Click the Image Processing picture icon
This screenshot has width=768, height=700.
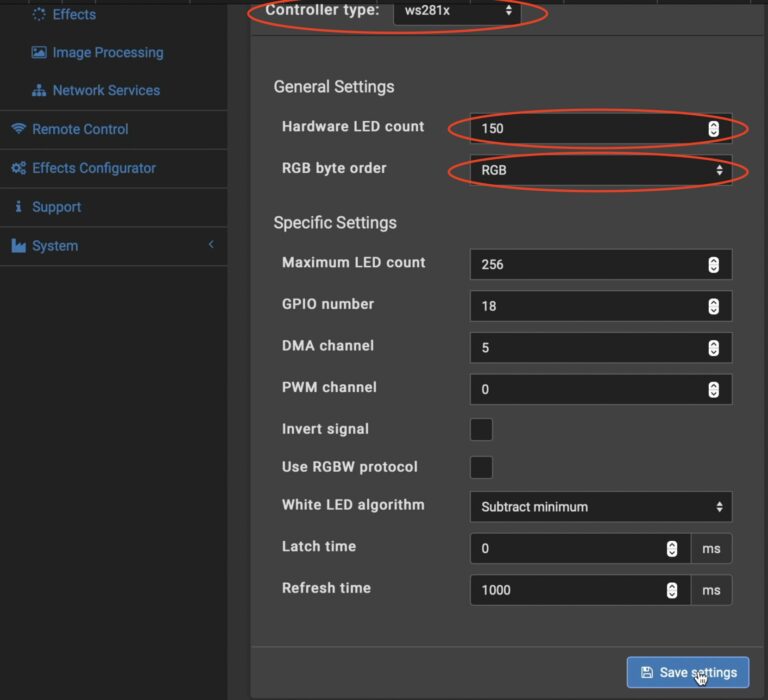coord(39,52)
